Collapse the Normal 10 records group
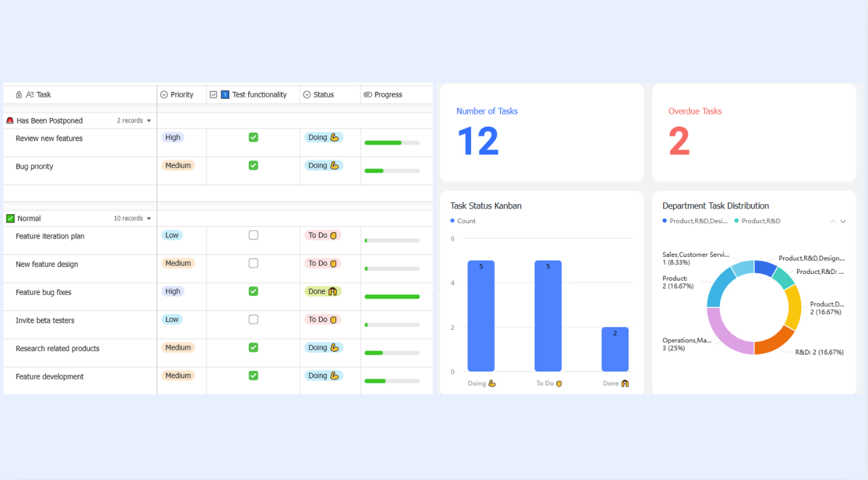868x480 pixels. point(149,219)
